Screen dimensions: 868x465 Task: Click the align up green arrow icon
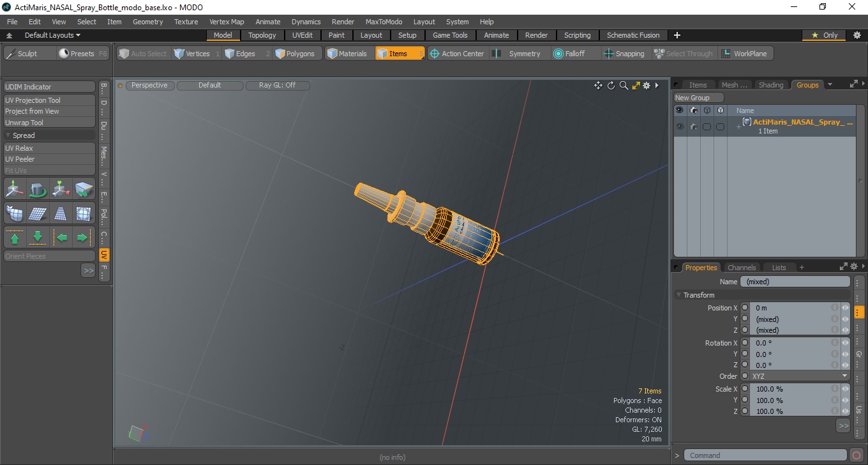click(15, 238)
